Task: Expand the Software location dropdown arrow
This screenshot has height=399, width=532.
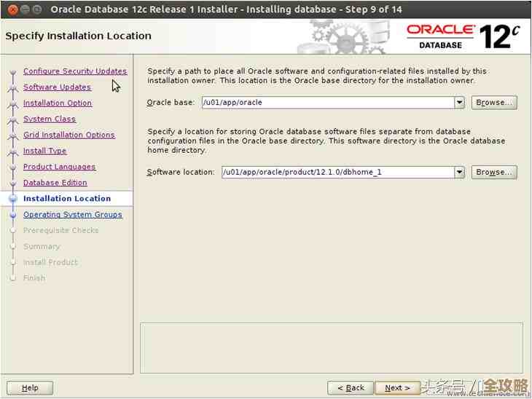Action: tap(459, 173)
